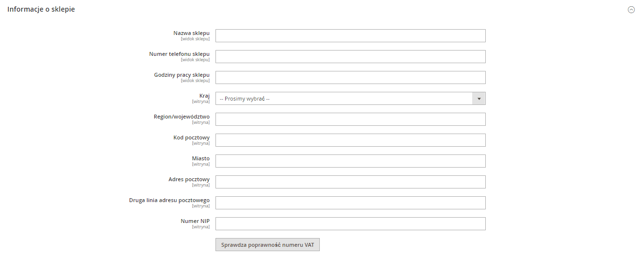Open the Kraj dropdown arrow
This screenshot has height=256, width=644.
(x=479, y=99)
